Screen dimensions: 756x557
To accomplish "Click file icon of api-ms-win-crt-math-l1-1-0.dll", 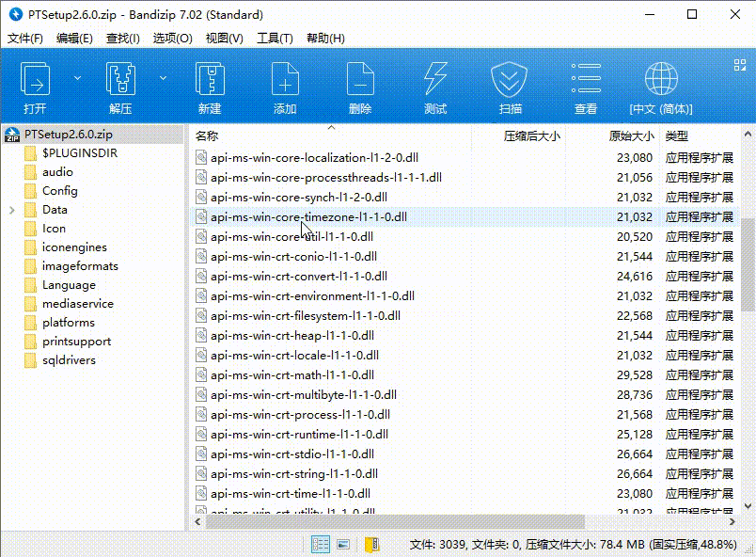I will coord(201,374).
